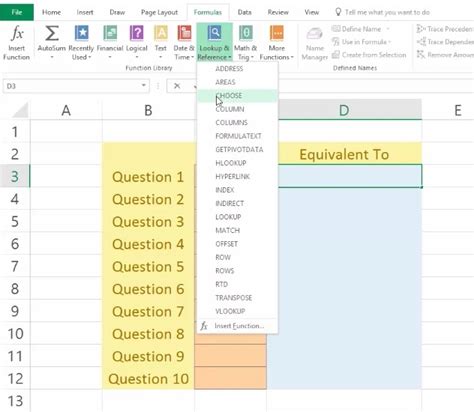Expand the Define Name dropdown arrow
The image size is (474, 412).
click(x=388, y=29)
